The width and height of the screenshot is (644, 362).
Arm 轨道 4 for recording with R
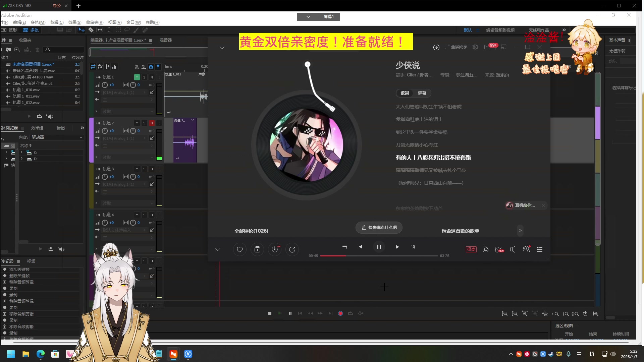pos(152,215)
